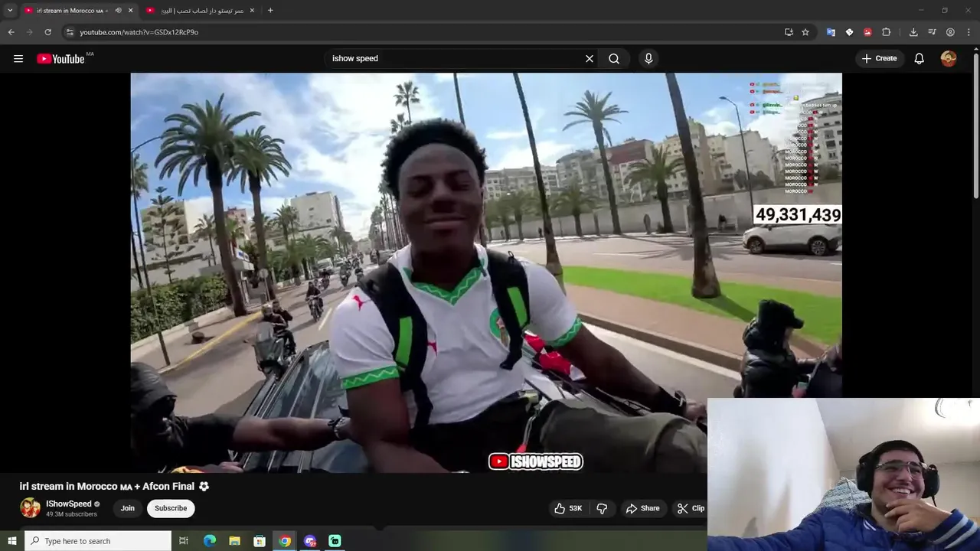Reload the YouTube page
The height and width of the screenshot is (551, 980).
coord(48,32)
